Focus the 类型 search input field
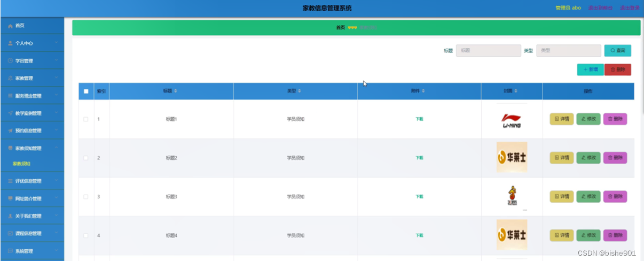Viewport: 644px width, 261px height. coord(569,50)
